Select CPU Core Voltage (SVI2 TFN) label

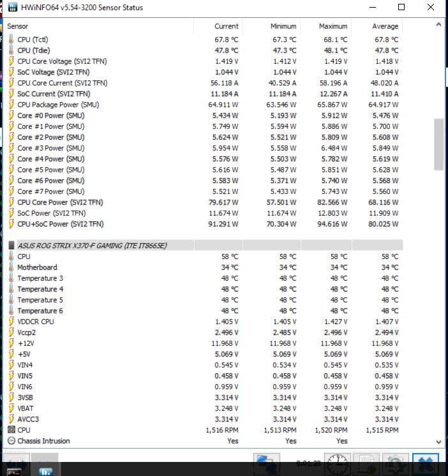pos(63,61)
